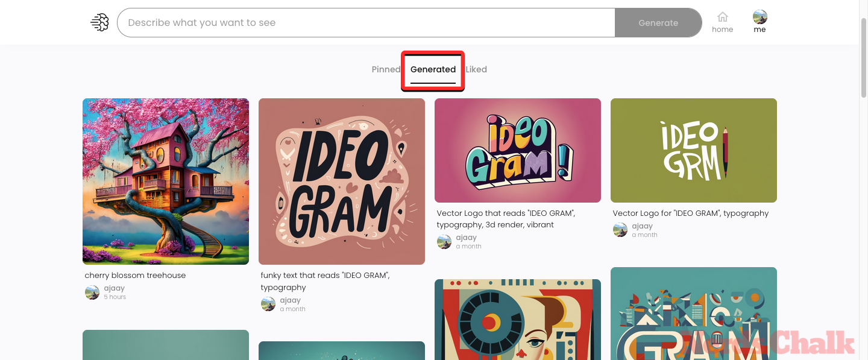This screenshot has height=360, width=868.
Task: Click caption 'cherry blossom treehouse'
Action: 135,276
